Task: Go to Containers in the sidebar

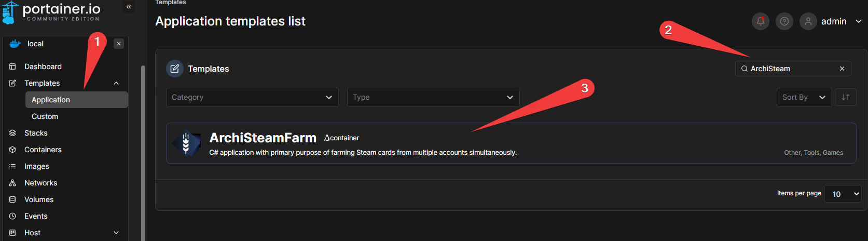Action: pyautogui.click(x=43, y=150)
